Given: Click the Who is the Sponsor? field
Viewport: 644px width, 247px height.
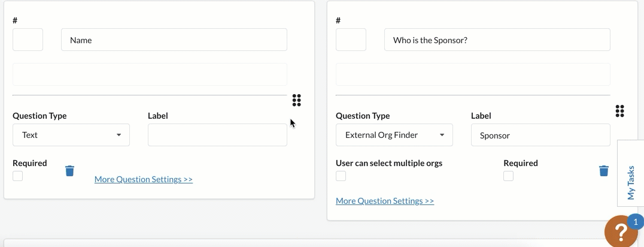Looking at the screenshot, I should coord(497,40).
